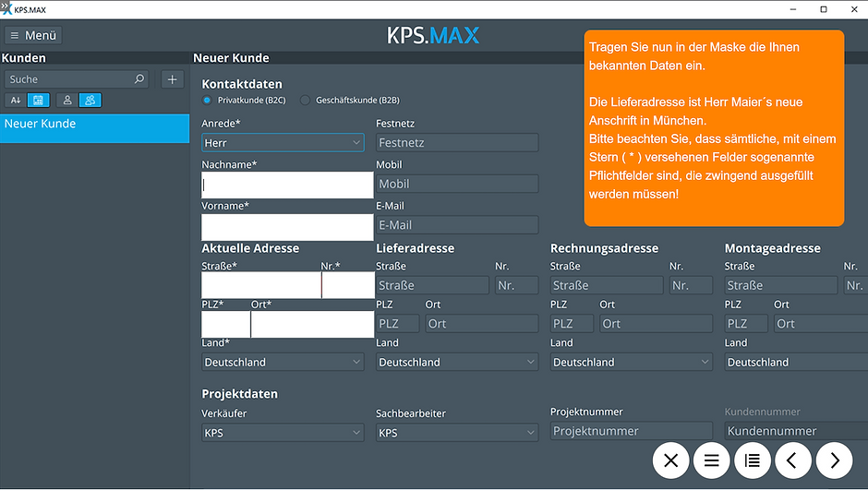The width and height of the screenshot is (868, 490).
Task: Click Straße field under Aktuelle Adresse
Action: tap(261, 285)
